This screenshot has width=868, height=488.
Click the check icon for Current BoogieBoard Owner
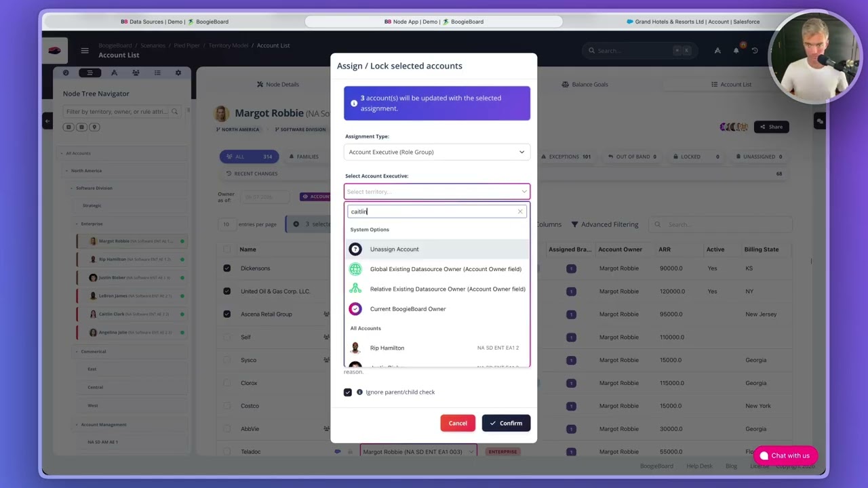tap(355, 309)
